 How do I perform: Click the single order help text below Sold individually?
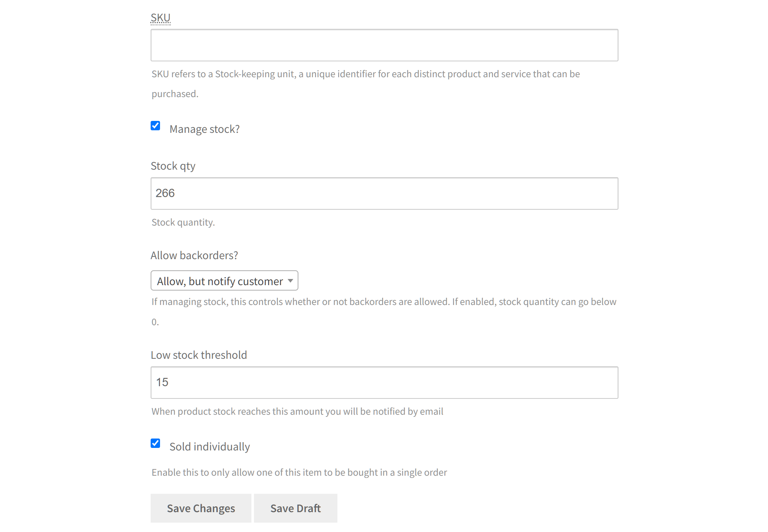[x=299, y=472]
